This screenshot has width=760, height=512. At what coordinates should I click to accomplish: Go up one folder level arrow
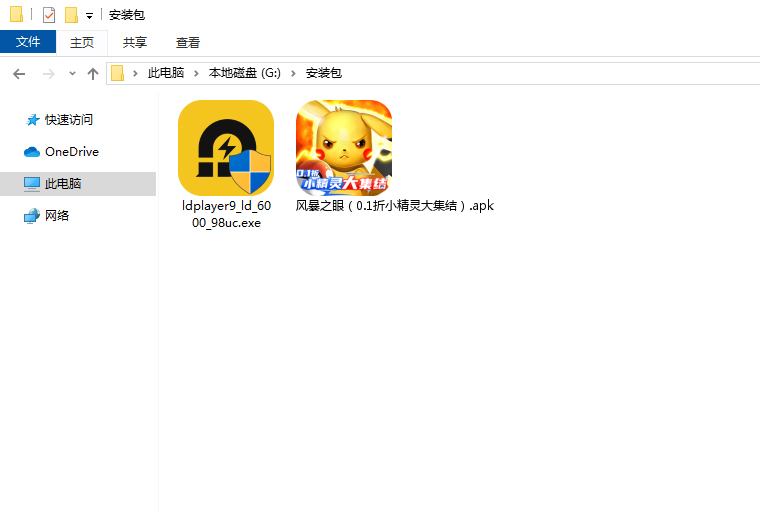93,74
